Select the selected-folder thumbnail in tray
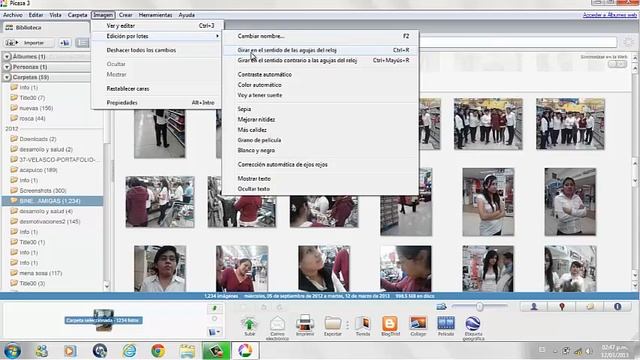The width and height of the screenshot is (640, 360). point(103,320)
